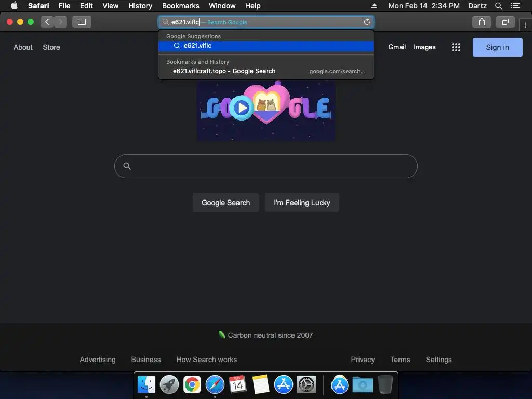Open the History menu
The width and height of the screenshot is (532, 399).
pyautogui.click(x=140, y=6)
